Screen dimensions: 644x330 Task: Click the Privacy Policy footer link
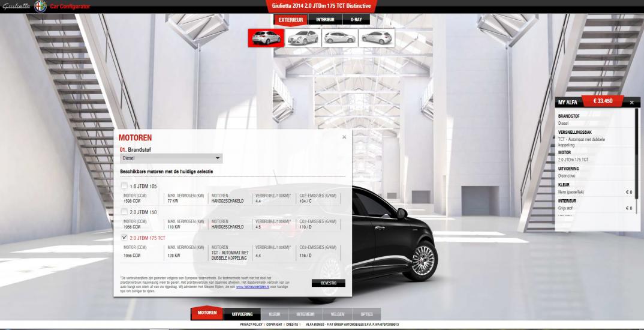251,325
